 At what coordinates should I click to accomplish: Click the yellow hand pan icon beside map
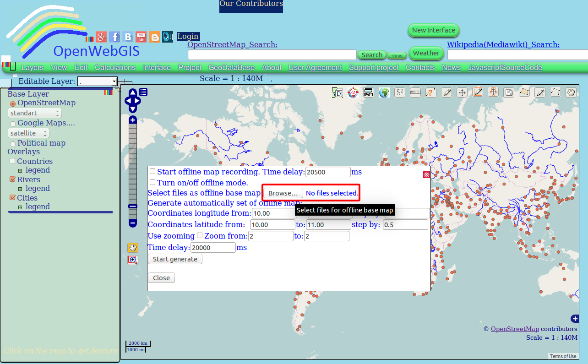(x=133, y=248)
